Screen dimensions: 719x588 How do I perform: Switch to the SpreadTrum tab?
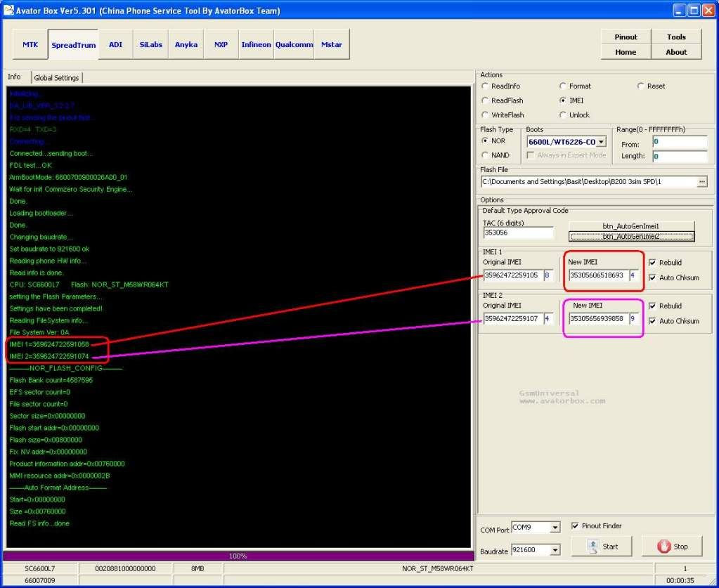click(x=73, y=45)
